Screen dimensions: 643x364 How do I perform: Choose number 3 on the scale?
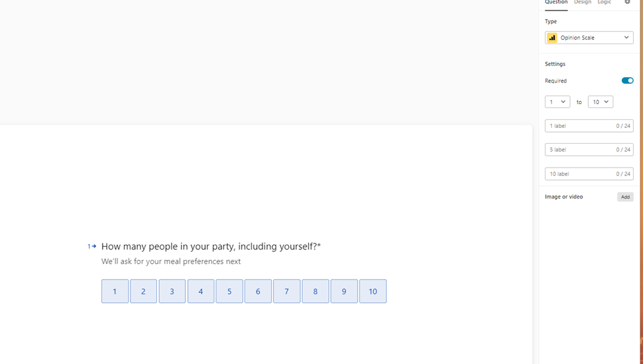coord(172,291)
